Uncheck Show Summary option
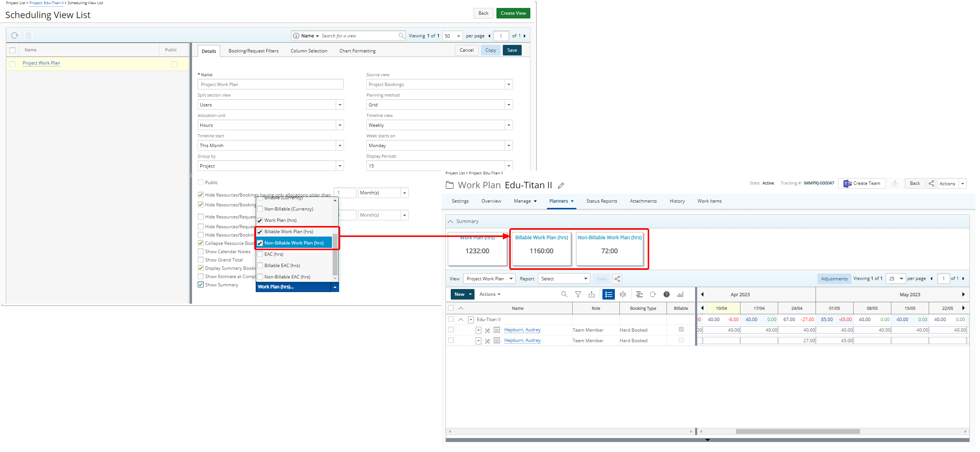Viewport: 980px width, 452px height. pyautogui.click(x=201, y=284)
